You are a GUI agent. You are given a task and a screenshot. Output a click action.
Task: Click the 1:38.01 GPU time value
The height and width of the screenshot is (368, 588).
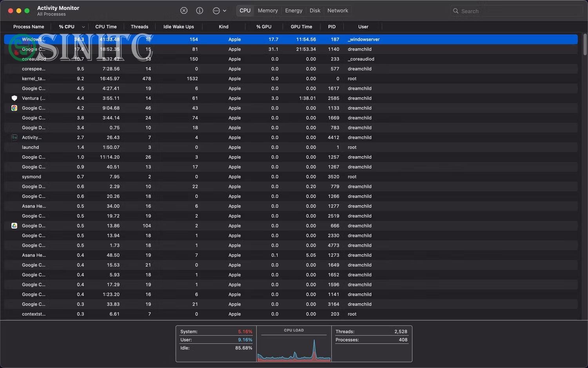tap(307, 98)
